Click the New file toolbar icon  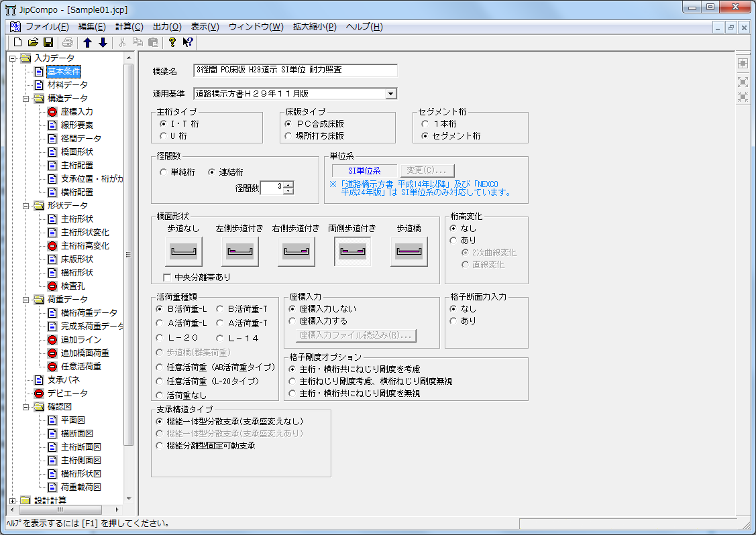[19, 43]
